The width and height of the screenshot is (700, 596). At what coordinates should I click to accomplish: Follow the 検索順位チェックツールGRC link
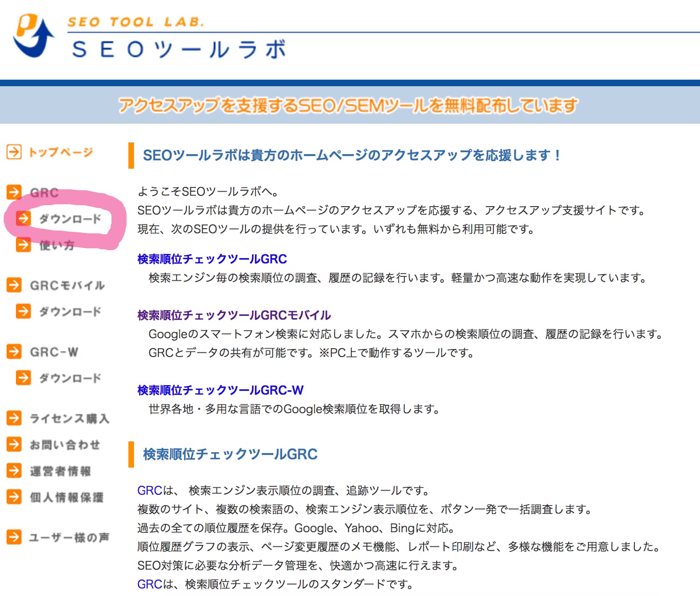[212, 259]
